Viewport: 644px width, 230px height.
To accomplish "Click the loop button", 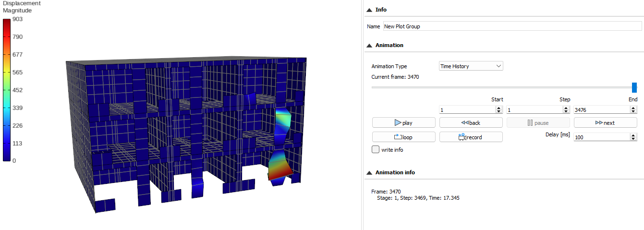I will pyautogui.click(x=404, y=137).
